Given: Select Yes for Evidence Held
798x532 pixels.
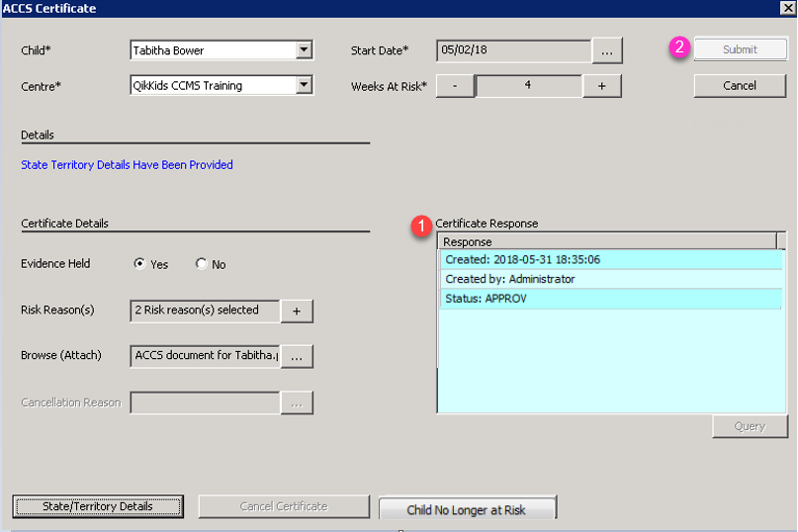Looking at the screenshot, I should click(140, 265).
